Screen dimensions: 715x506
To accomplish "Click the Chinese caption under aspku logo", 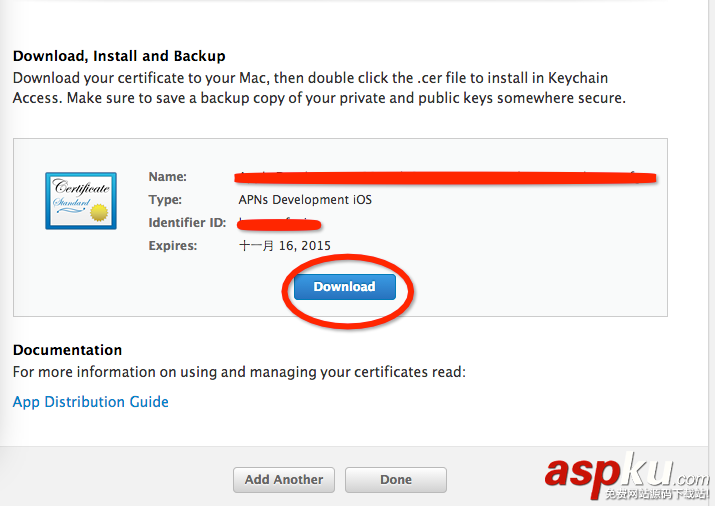I will [x=656, y=494].
